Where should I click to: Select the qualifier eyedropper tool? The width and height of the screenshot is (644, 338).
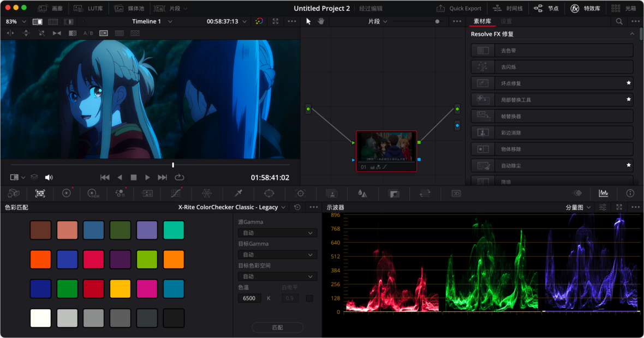click(238, 194)
